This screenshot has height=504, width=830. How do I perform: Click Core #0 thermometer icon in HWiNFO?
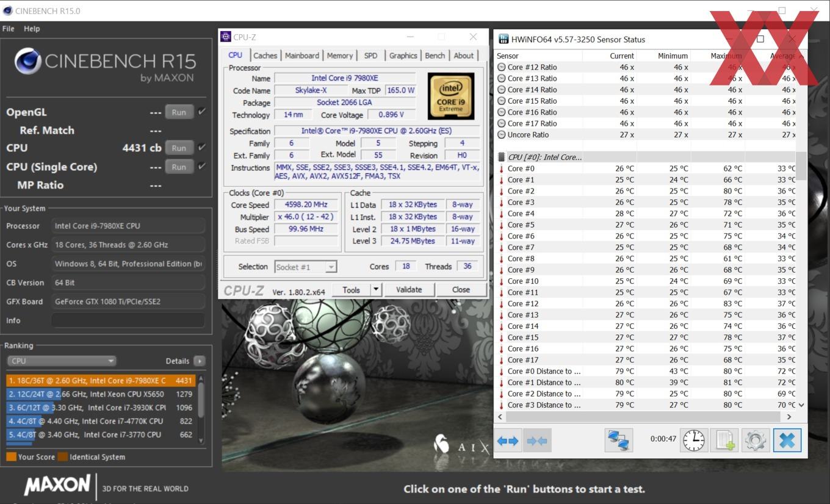[502, 168]
